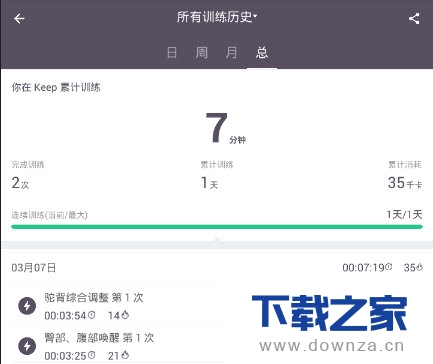Click the 00:07:19 daily duration
The image size is (433, 364).
[x=363, y=268]
